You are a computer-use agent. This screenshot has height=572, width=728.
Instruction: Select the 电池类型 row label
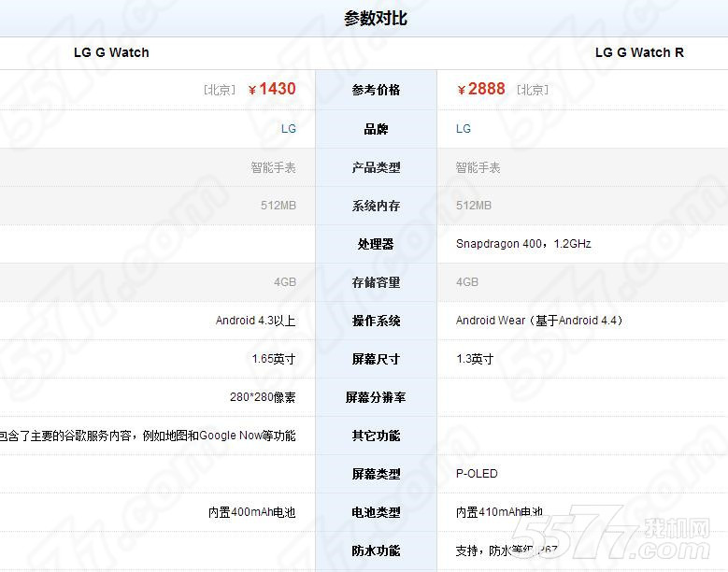point(376,512)
